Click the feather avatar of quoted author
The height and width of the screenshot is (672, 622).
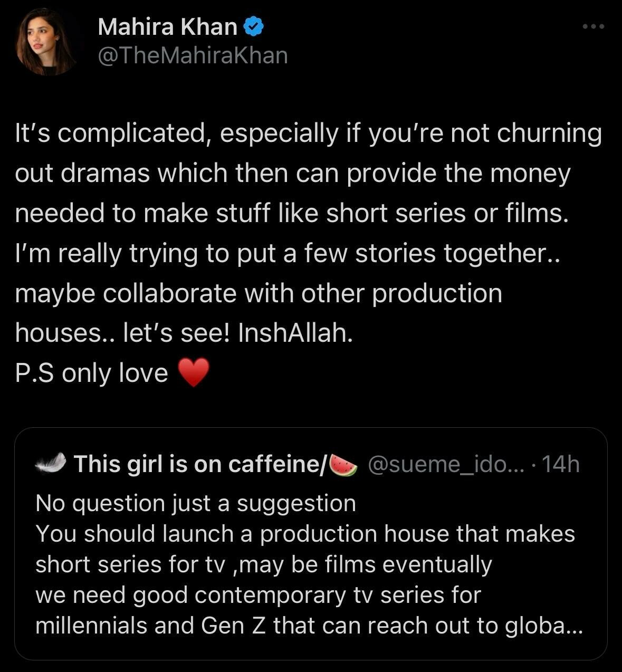click(x=50, y=464)
